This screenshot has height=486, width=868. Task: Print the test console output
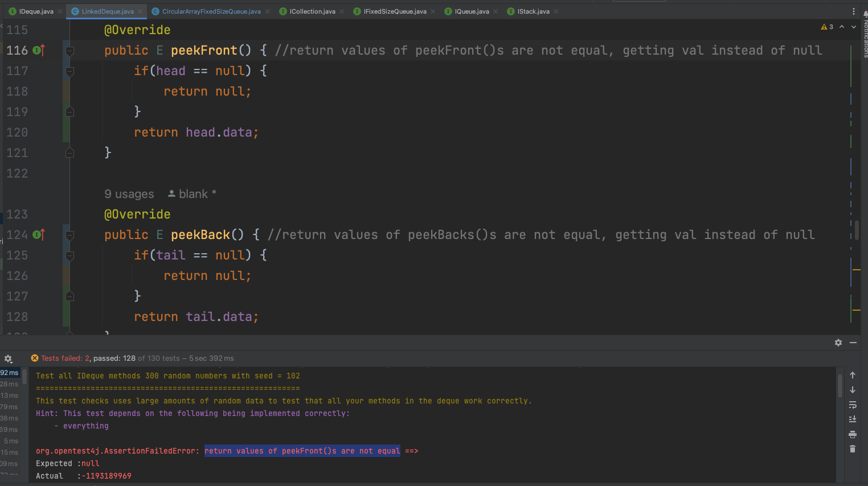point(853,434)
